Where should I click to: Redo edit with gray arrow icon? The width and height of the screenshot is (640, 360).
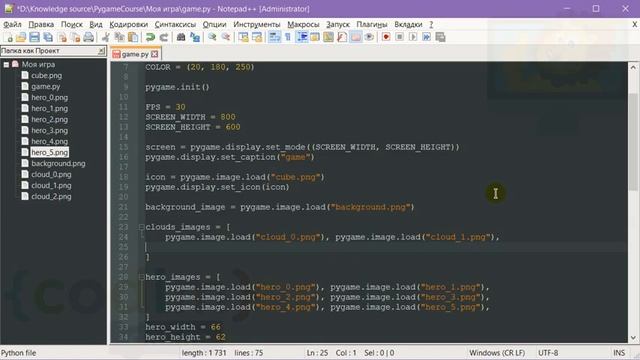164,38
